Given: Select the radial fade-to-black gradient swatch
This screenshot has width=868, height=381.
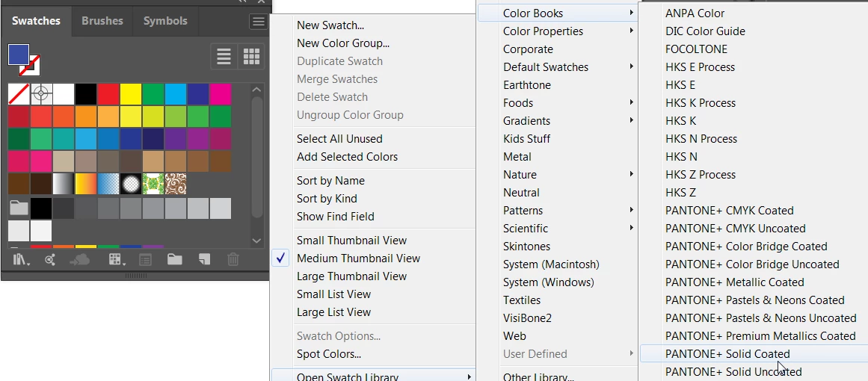Looking at the screenshot, I should [x=131, y=184].
